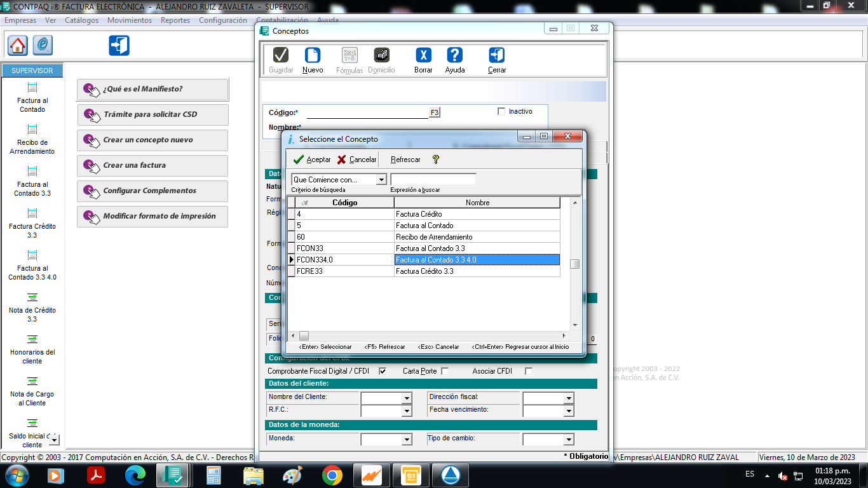Open the Home icon in main toolbar
Screen dimensions: 868x488
18,45
